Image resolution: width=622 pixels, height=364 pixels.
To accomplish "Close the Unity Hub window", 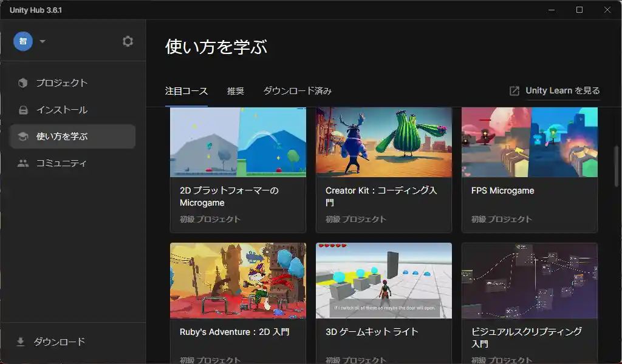I will pos(607,10).
